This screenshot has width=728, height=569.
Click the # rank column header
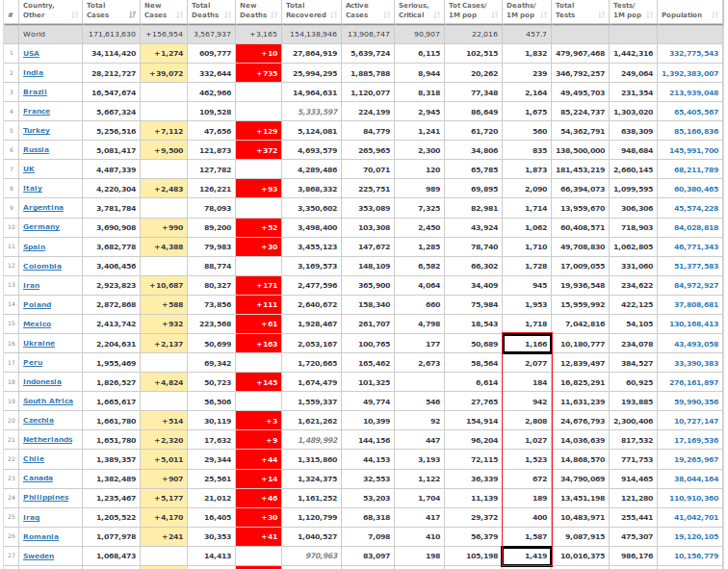pyautogui.click(x=11, y=14)
